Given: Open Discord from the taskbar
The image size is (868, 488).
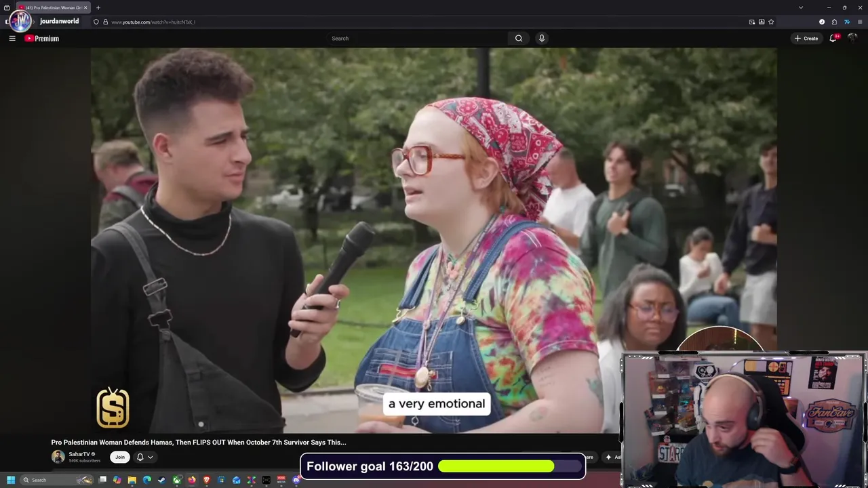Looking at the screenshot, I should (296, 480).
